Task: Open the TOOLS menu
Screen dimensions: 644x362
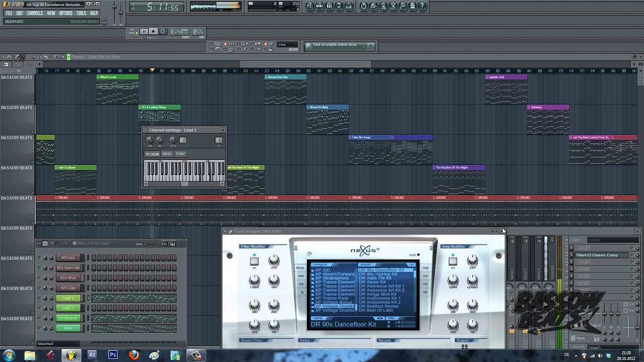Action: tap(81, 13)
